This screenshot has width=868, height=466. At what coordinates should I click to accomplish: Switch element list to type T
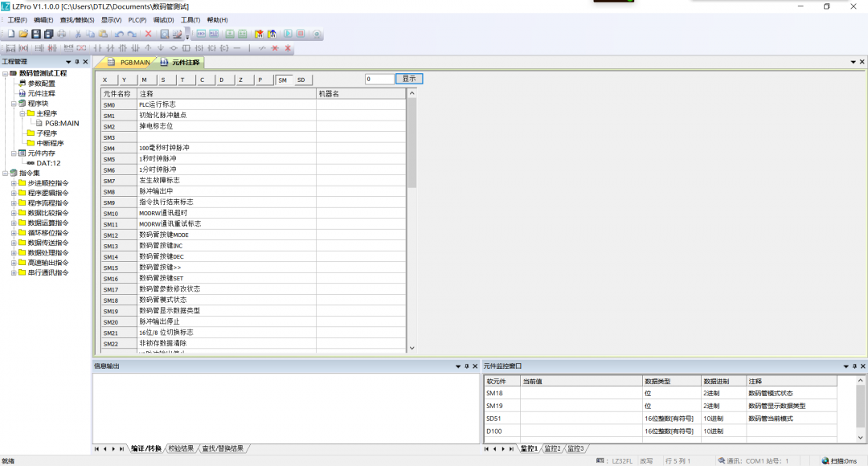point(182,80)
